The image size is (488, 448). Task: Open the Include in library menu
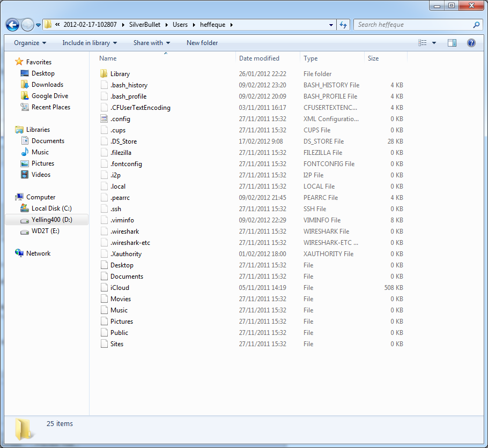coord(90,43)
